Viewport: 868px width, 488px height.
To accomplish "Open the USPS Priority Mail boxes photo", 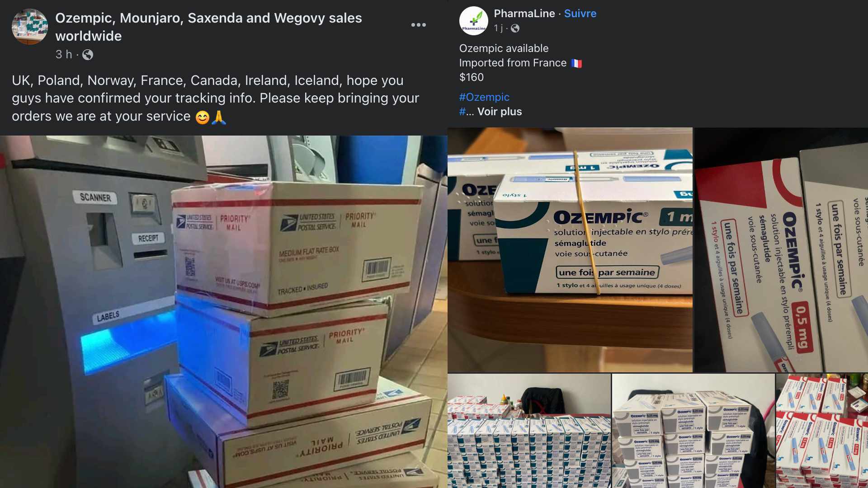I will [224, 312].
